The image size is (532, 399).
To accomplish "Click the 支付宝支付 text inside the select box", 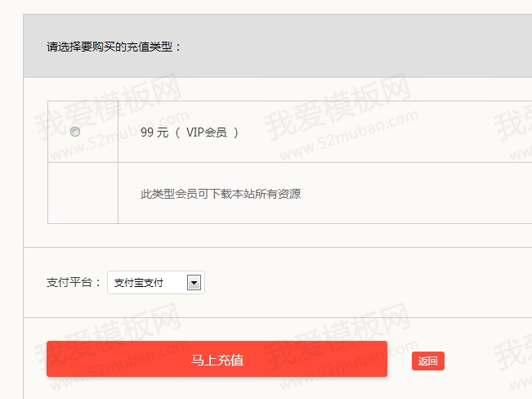I will pyautogui.click(x=138, y=283).
